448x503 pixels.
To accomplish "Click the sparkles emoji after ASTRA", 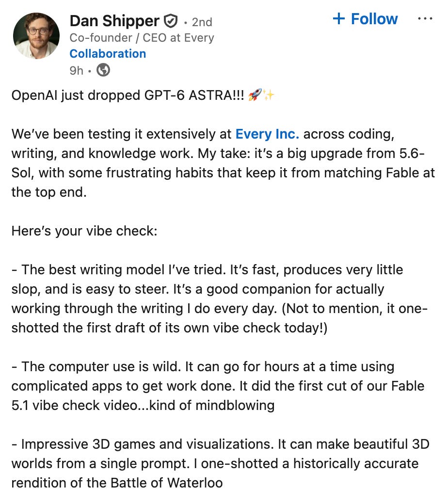I will click(x=269, y=95).
